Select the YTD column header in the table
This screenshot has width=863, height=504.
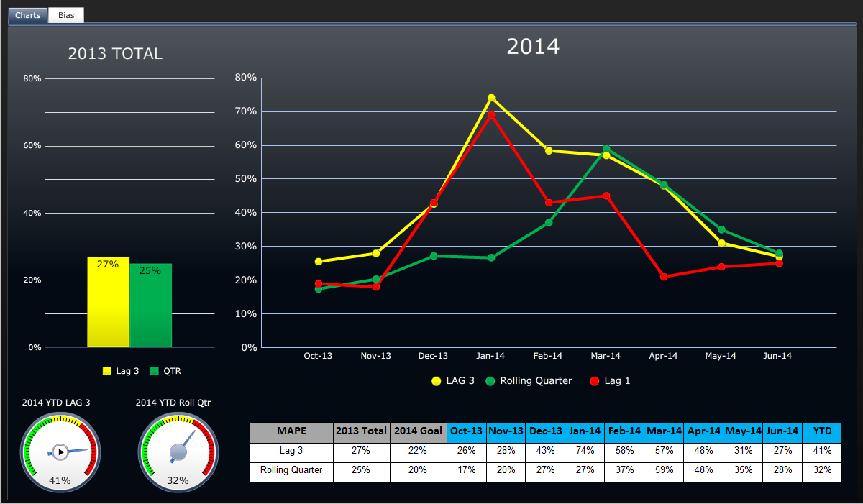tap(822, 432)
